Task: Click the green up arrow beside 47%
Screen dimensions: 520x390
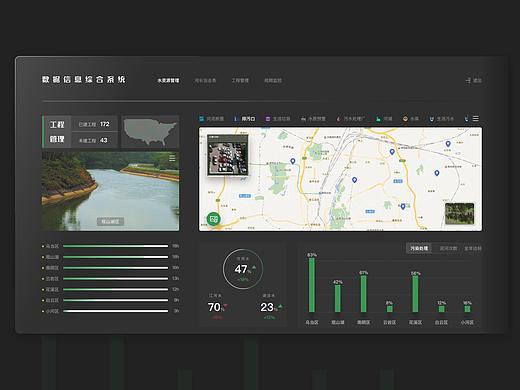Action: tap(254, 267)
